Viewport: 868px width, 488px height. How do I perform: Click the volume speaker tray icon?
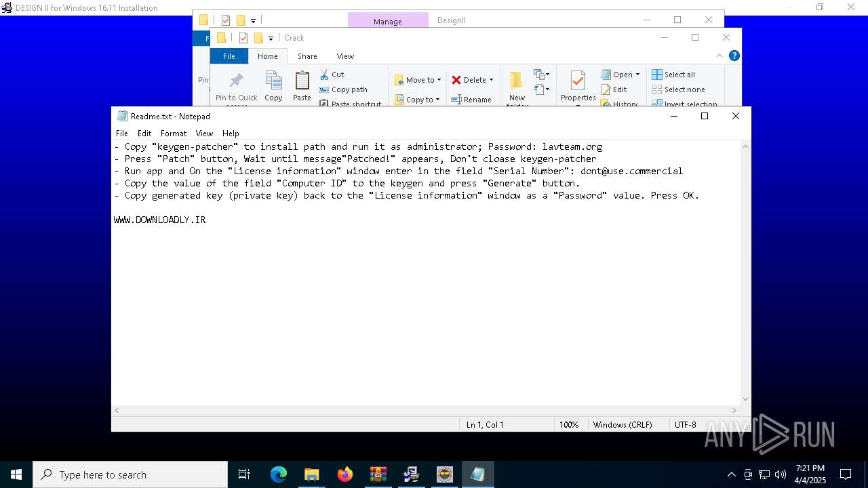[x=781, y=474]
